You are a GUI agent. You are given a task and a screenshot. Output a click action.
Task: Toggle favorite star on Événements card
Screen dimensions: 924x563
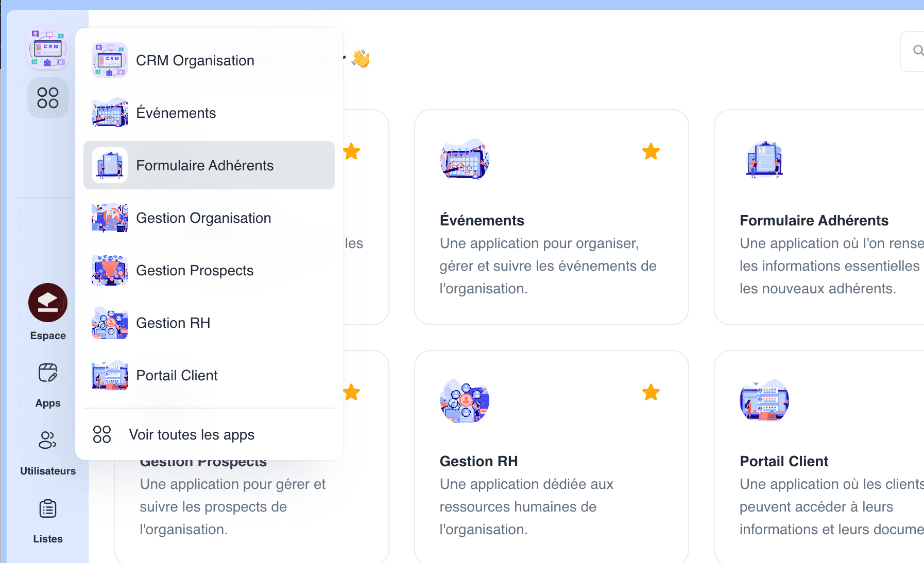pyautogui.click(x=651, y=152)
